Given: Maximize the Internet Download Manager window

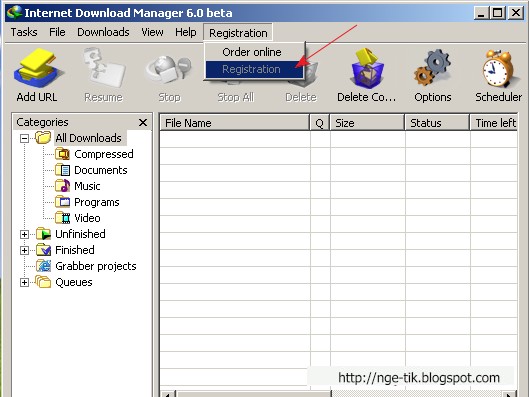Looking at the screenshot, I should click(497, 13).
